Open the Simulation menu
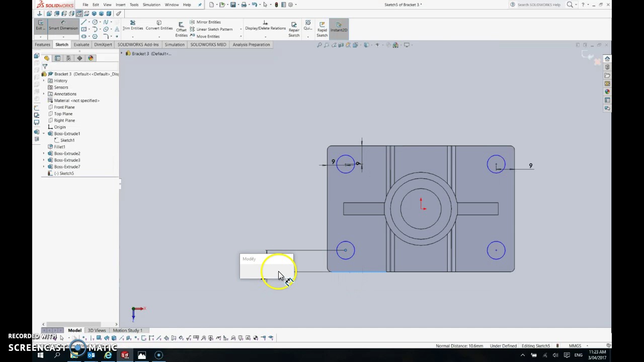Image resolution: width=644 pixels, height=362 pixels. tap(151, 5)
